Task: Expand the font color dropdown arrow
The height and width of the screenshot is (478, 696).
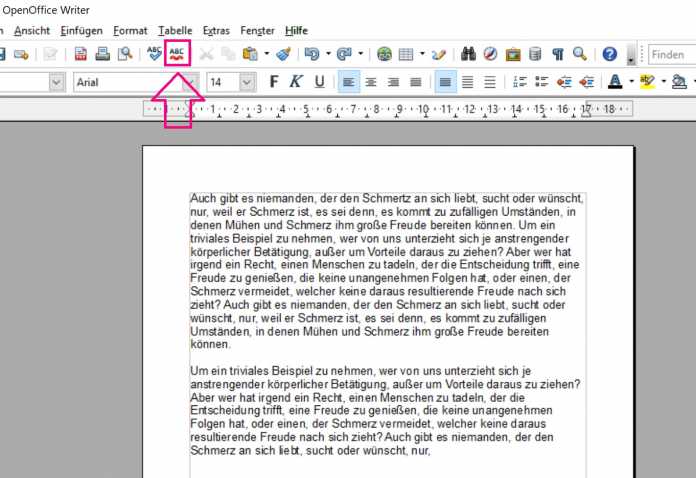Action: (x=631, y=82)
